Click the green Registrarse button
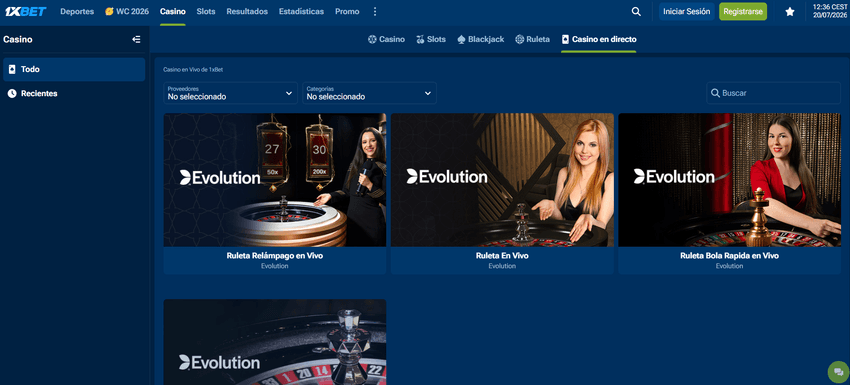Viewport: 850px width, 385px height. click(743, 11)
